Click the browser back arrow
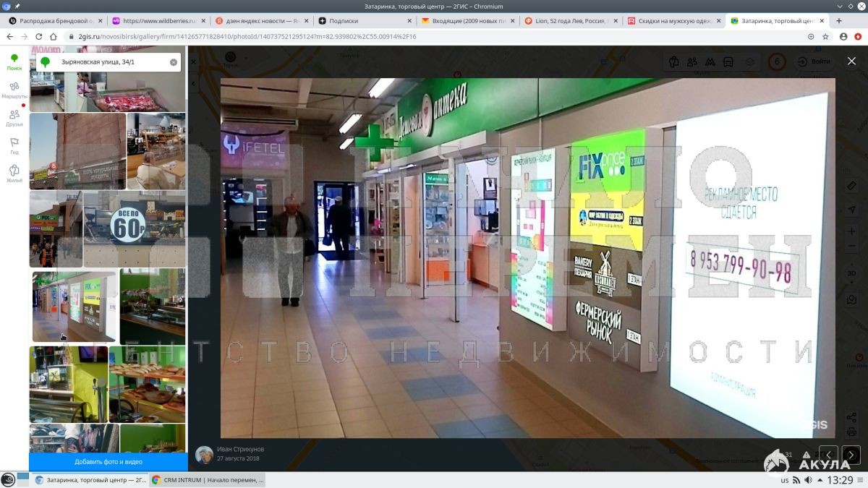The height and width of the screenshot is (488, 868). pos(10,36)
